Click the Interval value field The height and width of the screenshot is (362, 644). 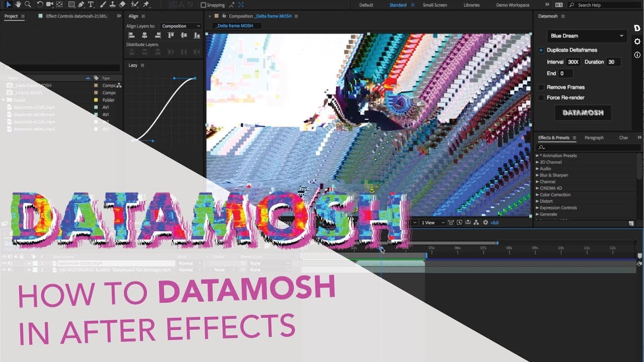573,62
